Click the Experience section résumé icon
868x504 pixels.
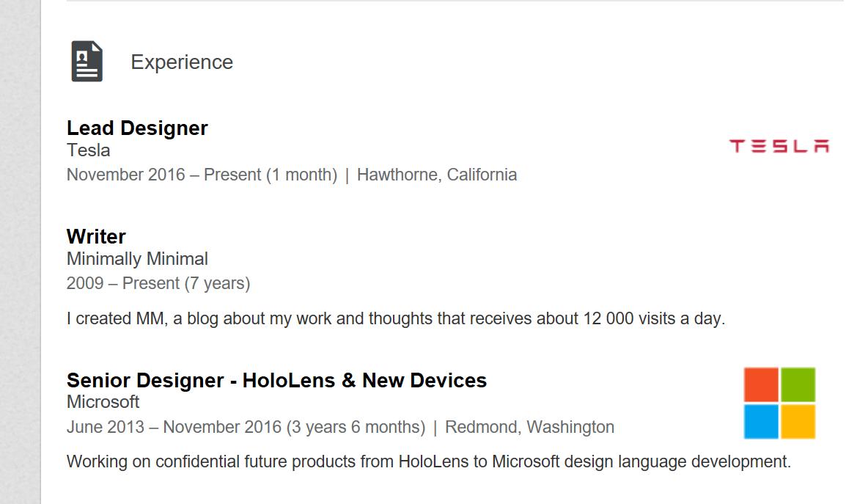(x=87, y=62)
